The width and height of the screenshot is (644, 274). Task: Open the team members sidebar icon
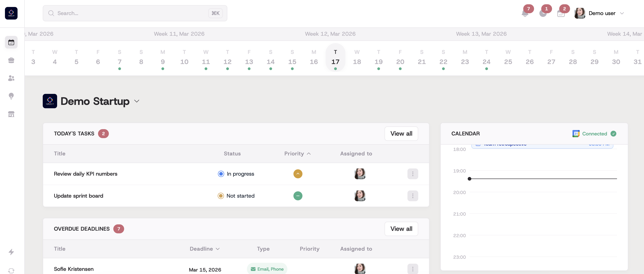pos(11,78)
